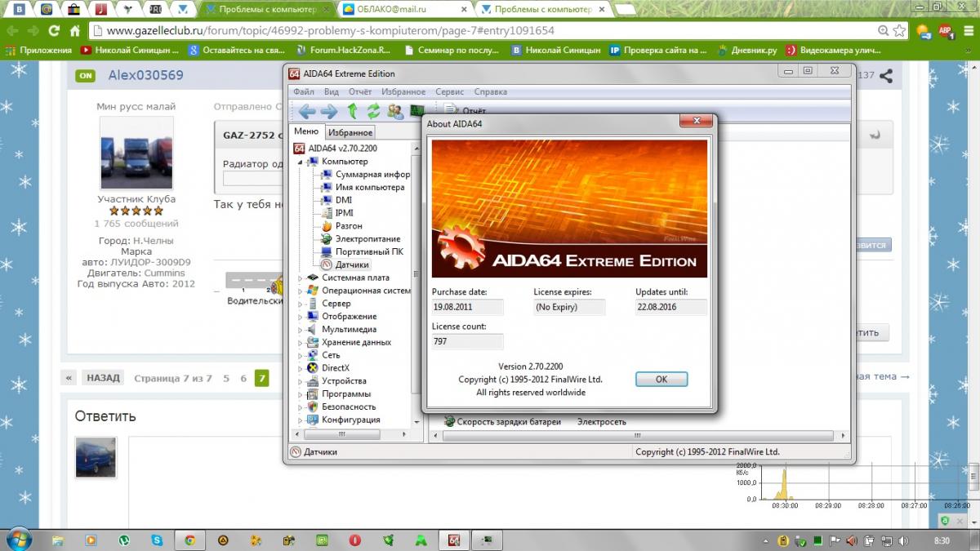Switch to the Избранное tab

350,132
